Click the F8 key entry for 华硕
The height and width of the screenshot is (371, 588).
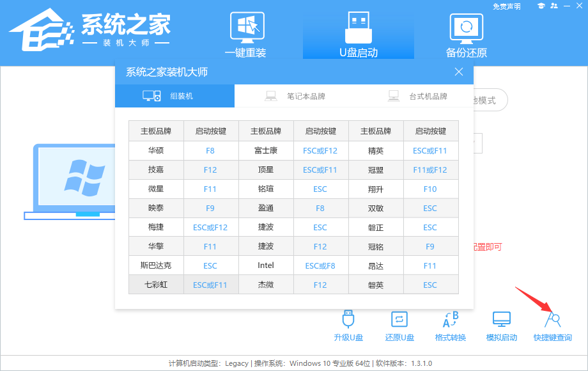(x=211, y=150)
